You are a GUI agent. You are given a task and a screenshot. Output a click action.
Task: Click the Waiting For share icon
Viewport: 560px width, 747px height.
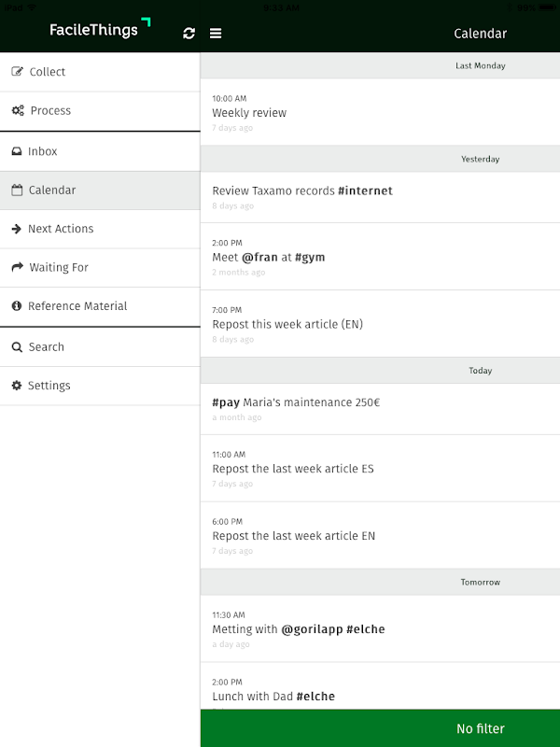tap(17, 268)
